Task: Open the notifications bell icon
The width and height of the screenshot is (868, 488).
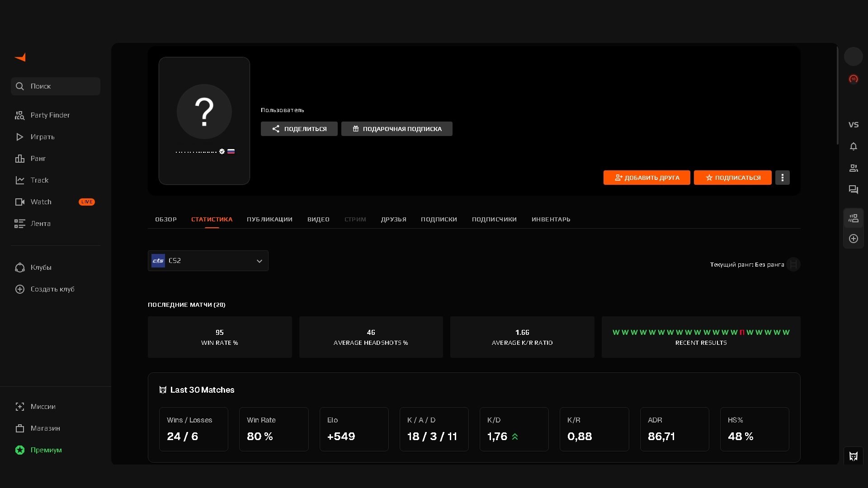Action: coord(853,146)
